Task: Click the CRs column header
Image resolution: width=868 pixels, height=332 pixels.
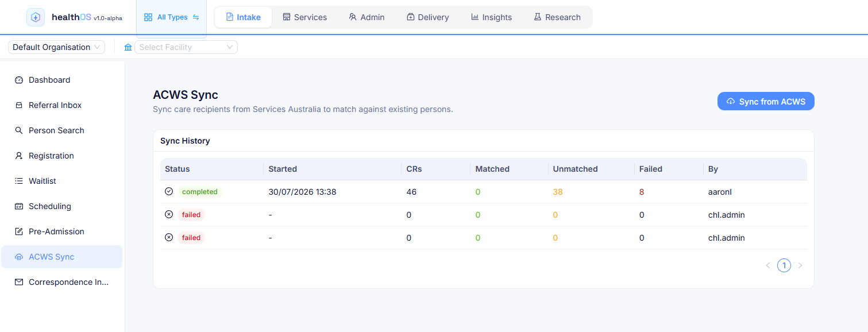Action: [x=414, y=169]
